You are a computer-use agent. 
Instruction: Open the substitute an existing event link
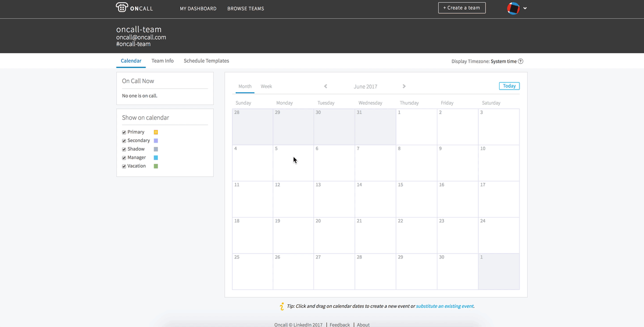[444, 307]
